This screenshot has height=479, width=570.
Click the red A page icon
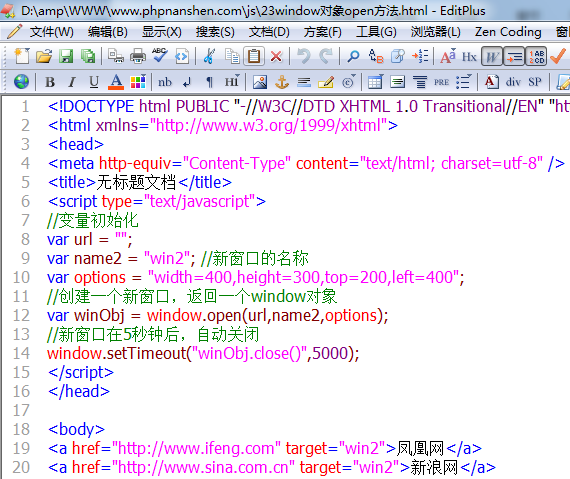(491, 82)
